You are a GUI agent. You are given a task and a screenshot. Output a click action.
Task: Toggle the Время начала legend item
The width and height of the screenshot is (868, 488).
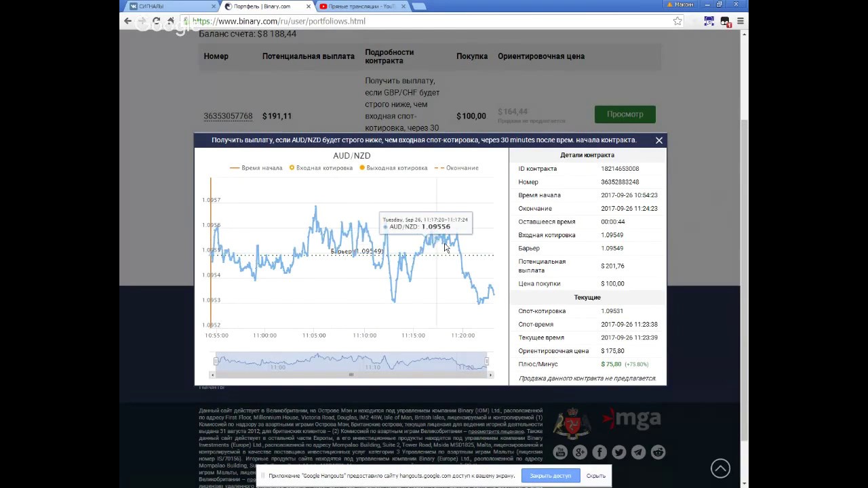point(256,167)
